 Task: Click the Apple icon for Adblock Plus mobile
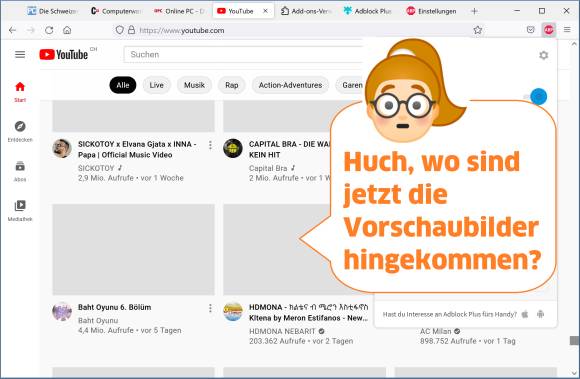point(525,314)
